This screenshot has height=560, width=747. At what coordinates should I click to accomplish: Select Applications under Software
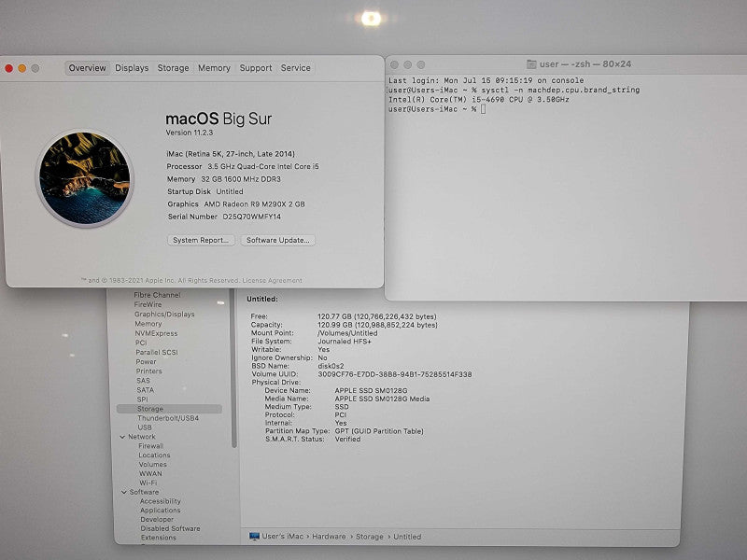(160, 511)
